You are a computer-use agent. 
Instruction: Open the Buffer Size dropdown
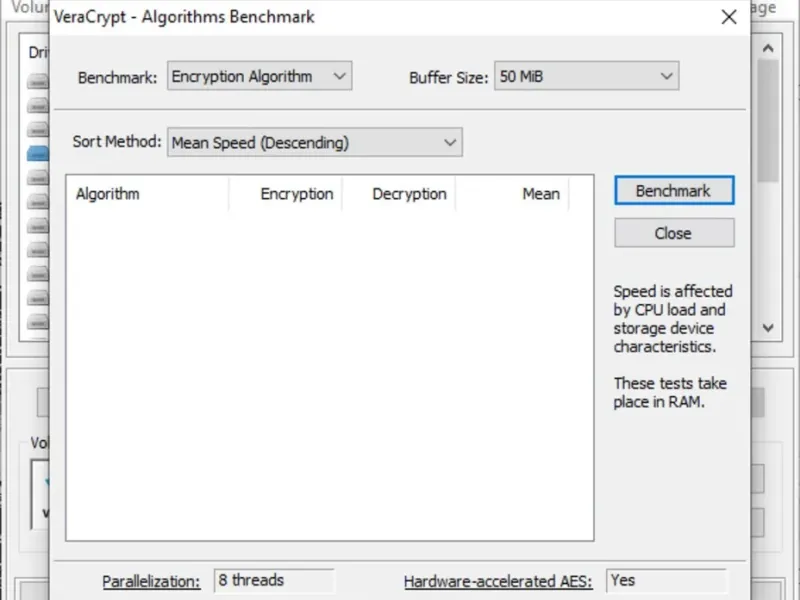[x=586, y=76]
